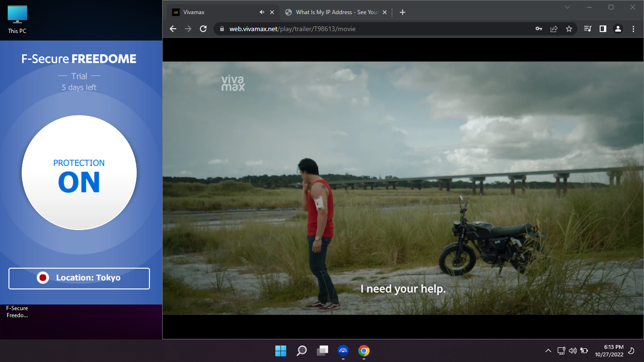The image size is (644, 362).
Task: Open the media control playlist icon
Action: point(587,29)
